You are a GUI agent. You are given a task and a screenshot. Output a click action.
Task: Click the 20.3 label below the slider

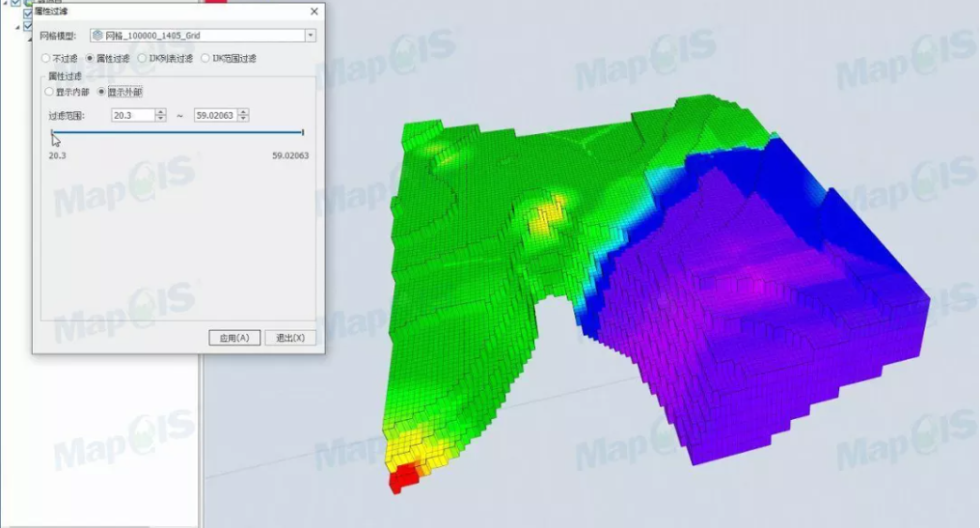click(x=57, y=155)
